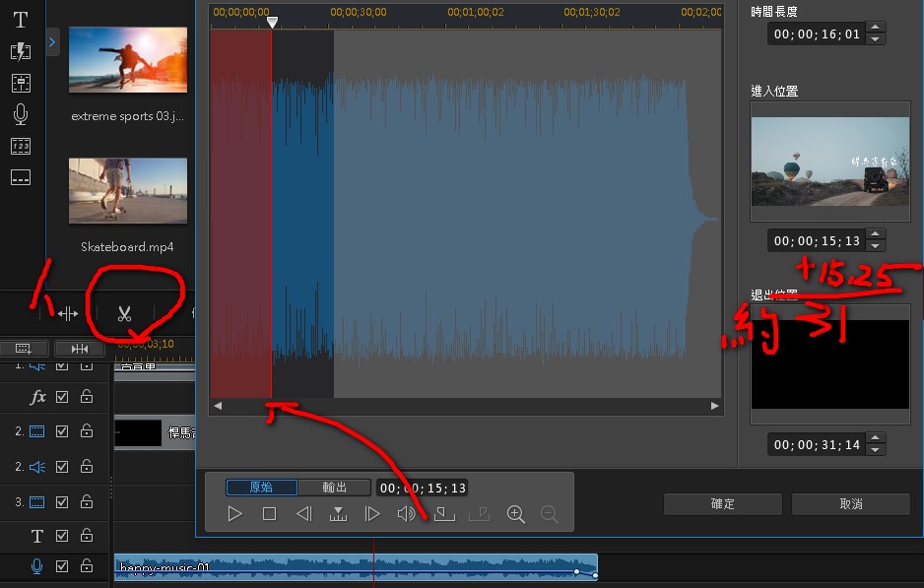
Task: Select the Skateboard.mp4 video thumbnail
Action: point(128,190)
